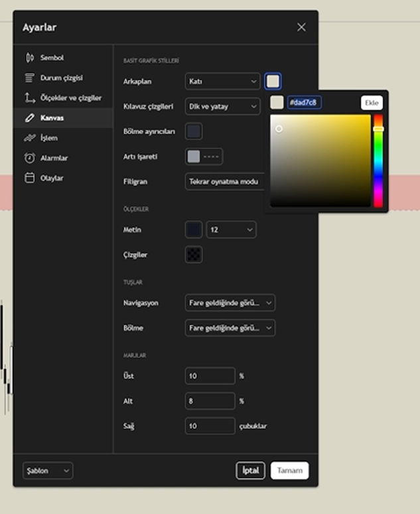The width and height of the screenshot is (420, 514).
Task: Click the çubuklar unit label
Action: click(x=253, y=426)
